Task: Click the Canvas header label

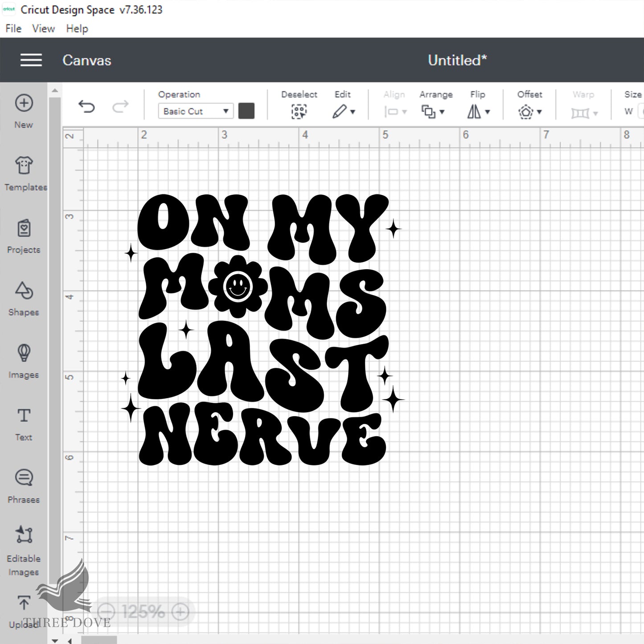Action: (87, 60)
